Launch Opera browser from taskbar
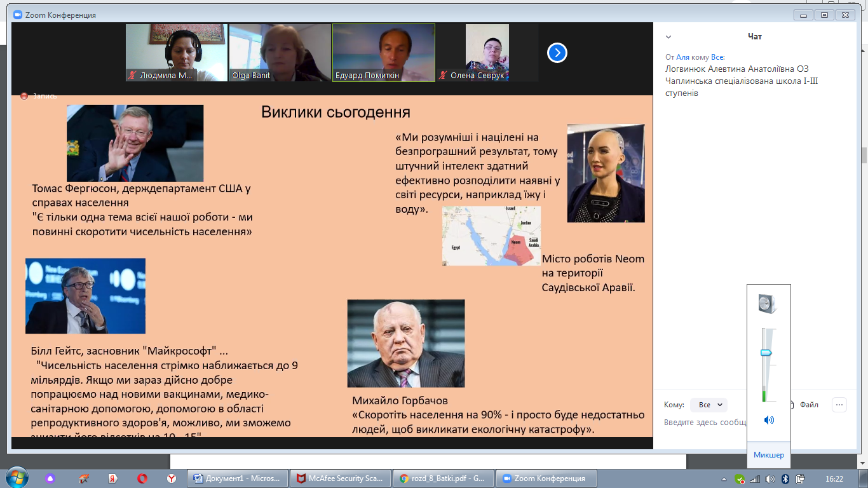The width and height of the screenshot is (868, 488). click(142, 478)
